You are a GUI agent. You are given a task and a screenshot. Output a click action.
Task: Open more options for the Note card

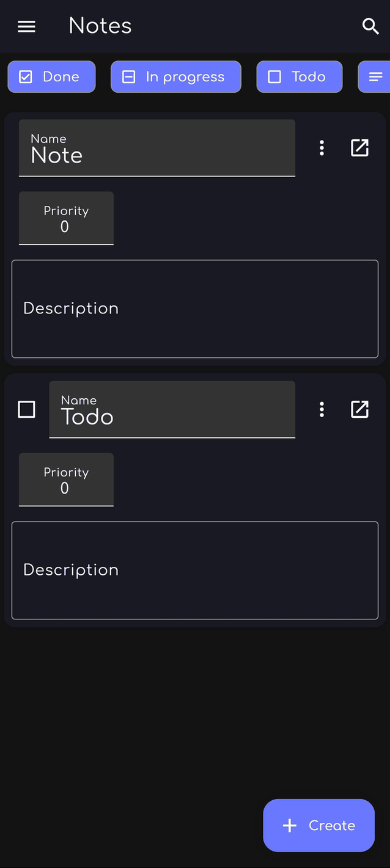coord(322,148)
